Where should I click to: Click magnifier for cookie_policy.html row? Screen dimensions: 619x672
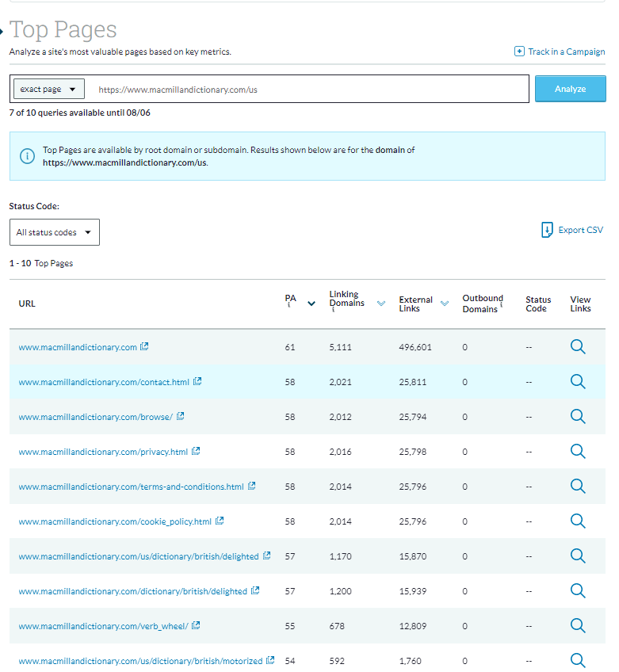578,521
